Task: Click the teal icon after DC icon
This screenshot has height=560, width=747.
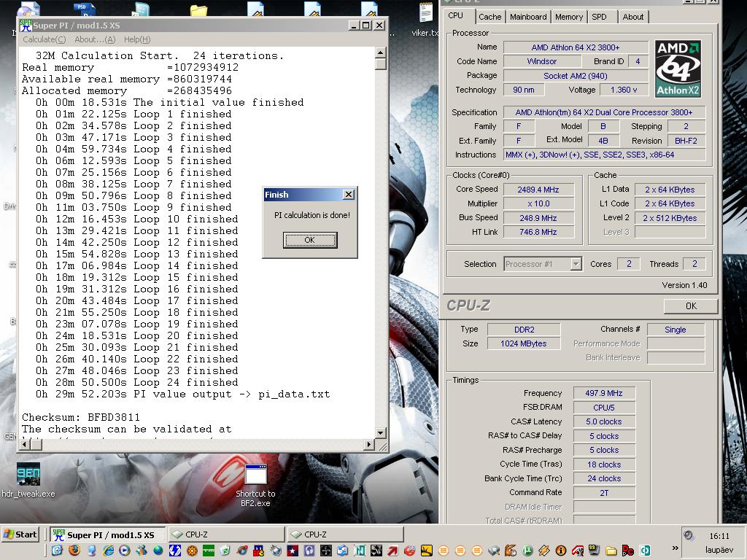Action: pos(645,551)
